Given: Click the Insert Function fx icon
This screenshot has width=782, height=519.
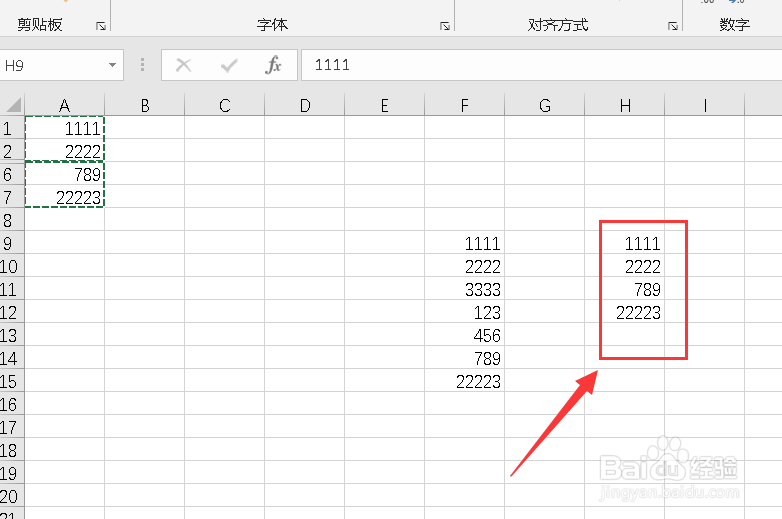Looking at the screenshot, I should (273, 65).
